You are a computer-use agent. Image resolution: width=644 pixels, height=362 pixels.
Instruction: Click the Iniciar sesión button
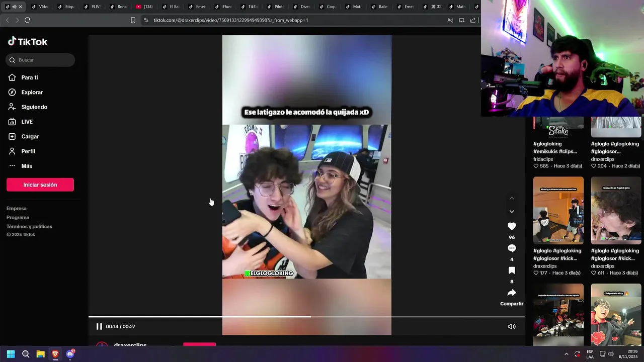(40, 185)
